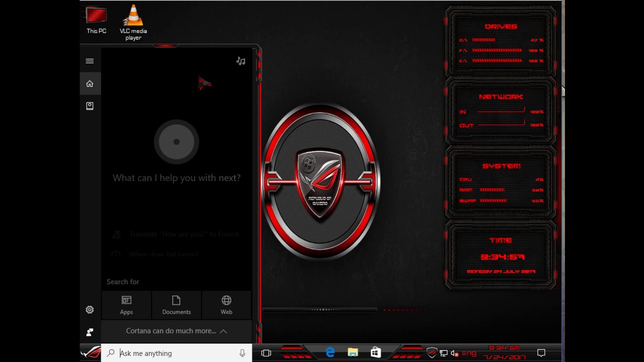Click the search magnifier icon
The width and height of the screenshot is (644, 362).
111,353
